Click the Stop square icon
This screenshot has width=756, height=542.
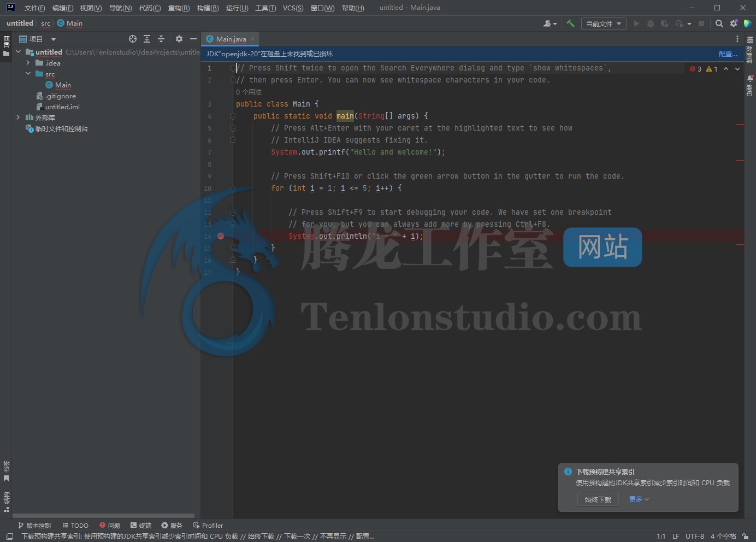(x=701, y=23)
